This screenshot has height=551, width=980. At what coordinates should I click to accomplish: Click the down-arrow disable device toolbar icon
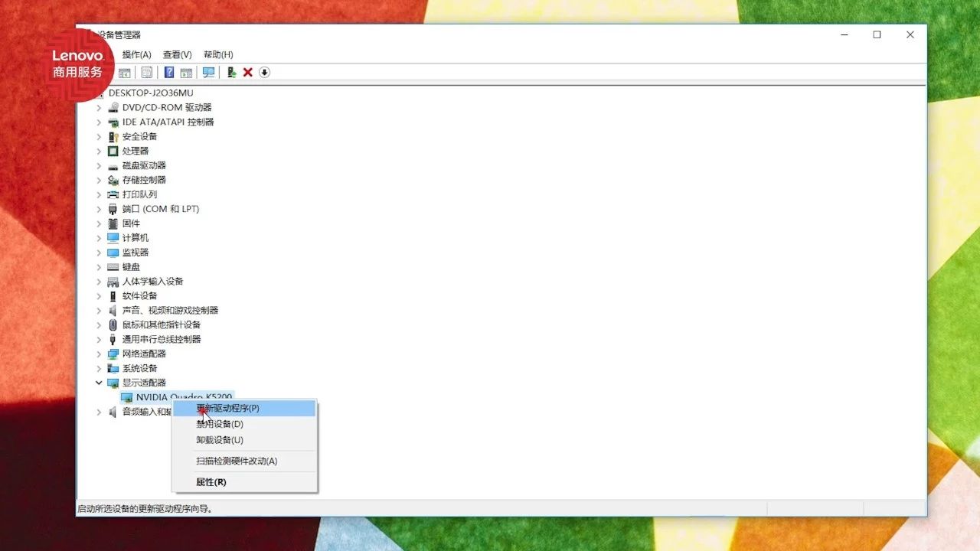point(265,72)
